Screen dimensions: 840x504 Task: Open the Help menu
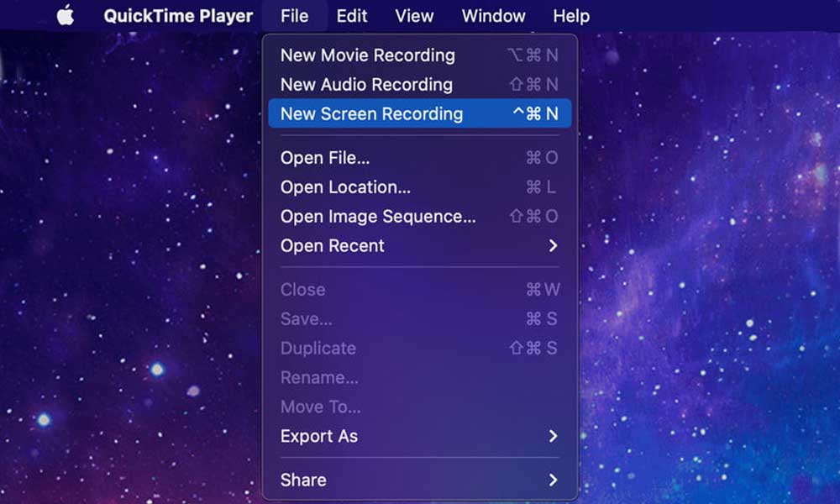click(570, 14)
